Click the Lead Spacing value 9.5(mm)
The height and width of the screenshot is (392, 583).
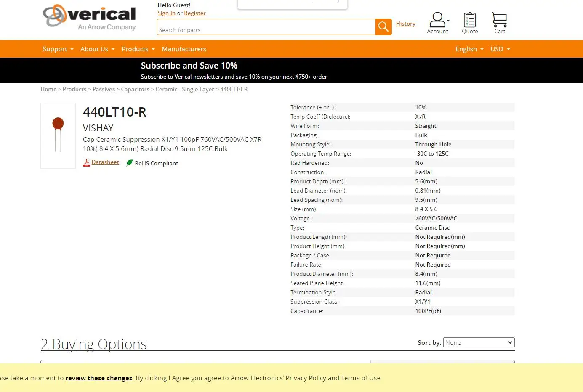426,200
